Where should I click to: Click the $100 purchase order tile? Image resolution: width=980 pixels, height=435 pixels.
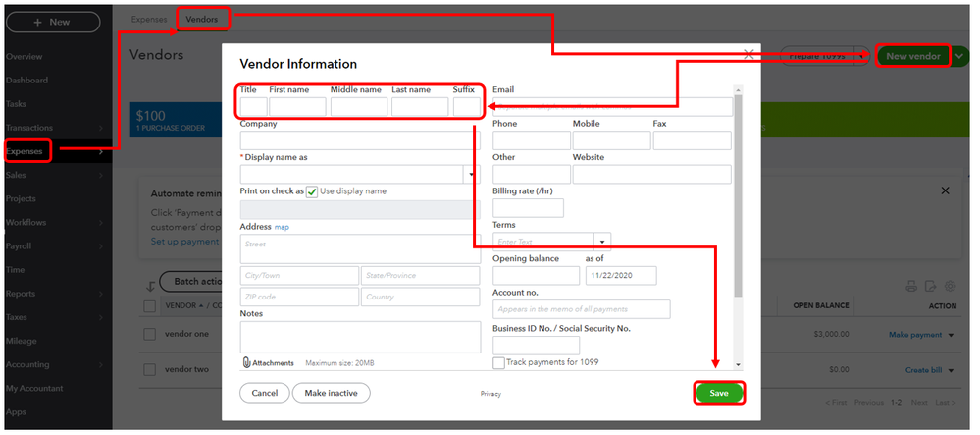177,120
